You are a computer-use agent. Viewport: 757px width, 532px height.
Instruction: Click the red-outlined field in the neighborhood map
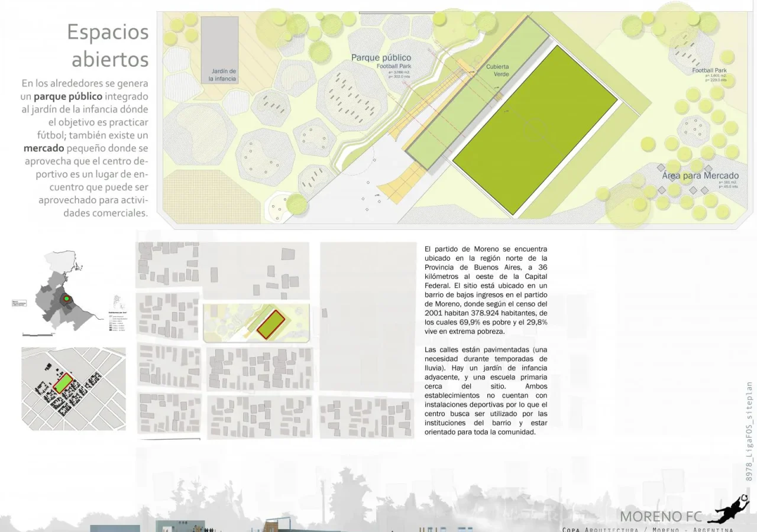270,323
